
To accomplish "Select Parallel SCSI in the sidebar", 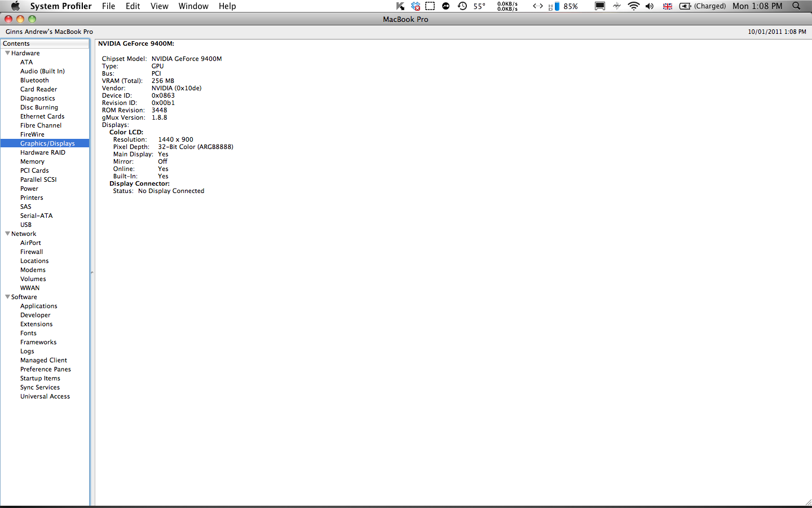I will (38, 179).
